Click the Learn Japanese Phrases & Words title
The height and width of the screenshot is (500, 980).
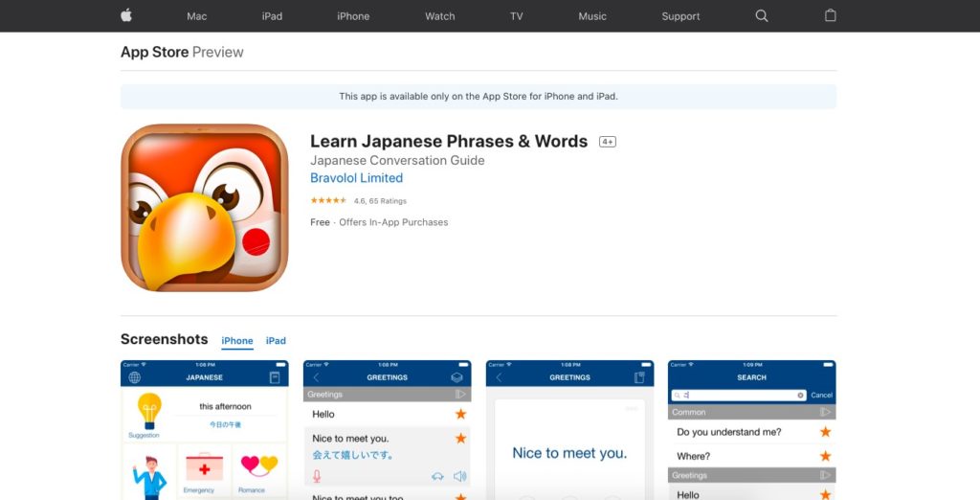coord(449,142)
